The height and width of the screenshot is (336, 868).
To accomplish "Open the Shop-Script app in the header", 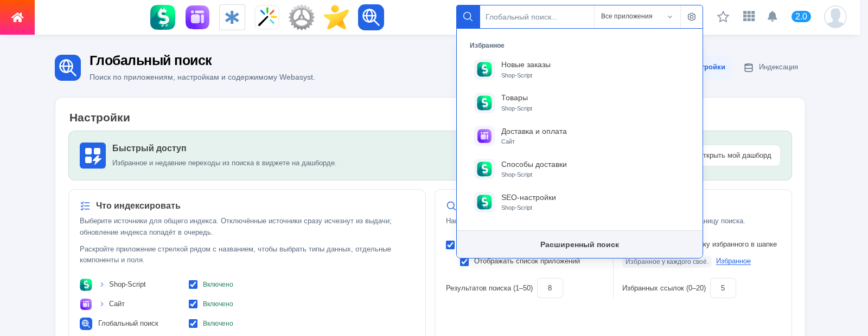I will [163, 17].
